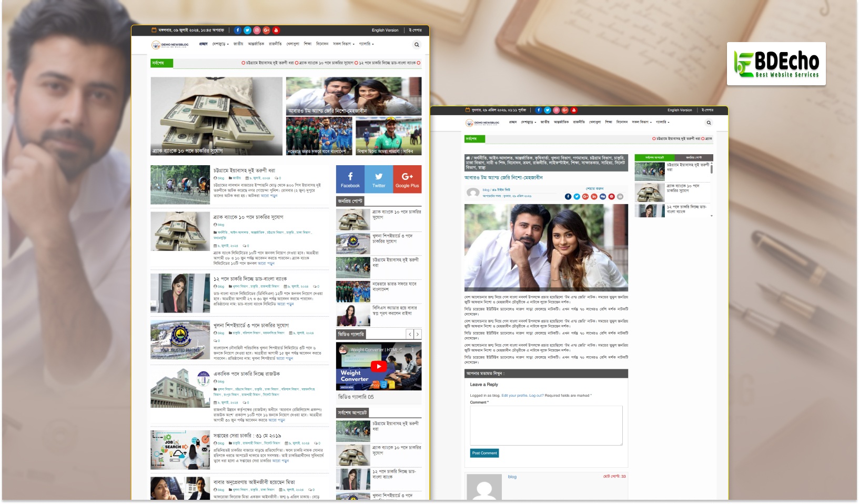Screen dimensions: 859x504
Task: Play the Weight Converter YouTube video
Action: pyautogui.click(x=380, y=367)
